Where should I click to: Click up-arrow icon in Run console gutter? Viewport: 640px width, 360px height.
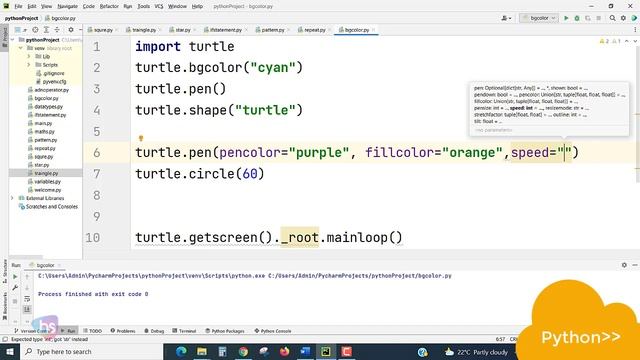[27, 276]
